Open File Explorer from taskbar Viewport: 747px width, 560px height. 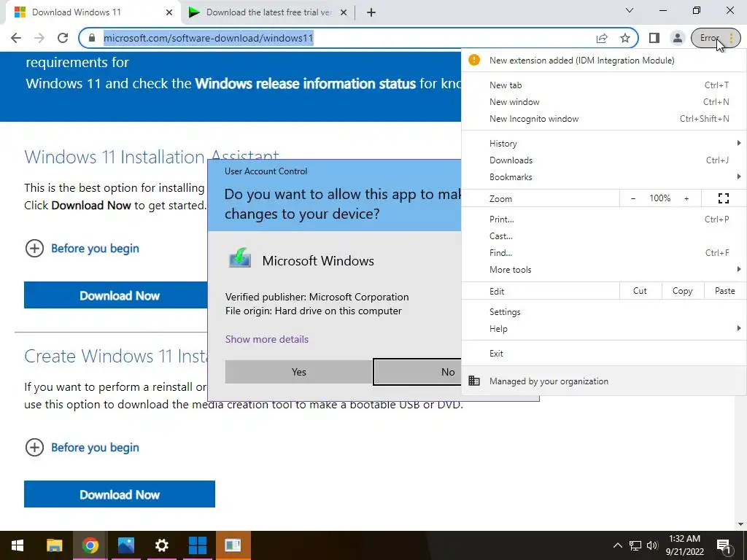click(x=54, y=545)
